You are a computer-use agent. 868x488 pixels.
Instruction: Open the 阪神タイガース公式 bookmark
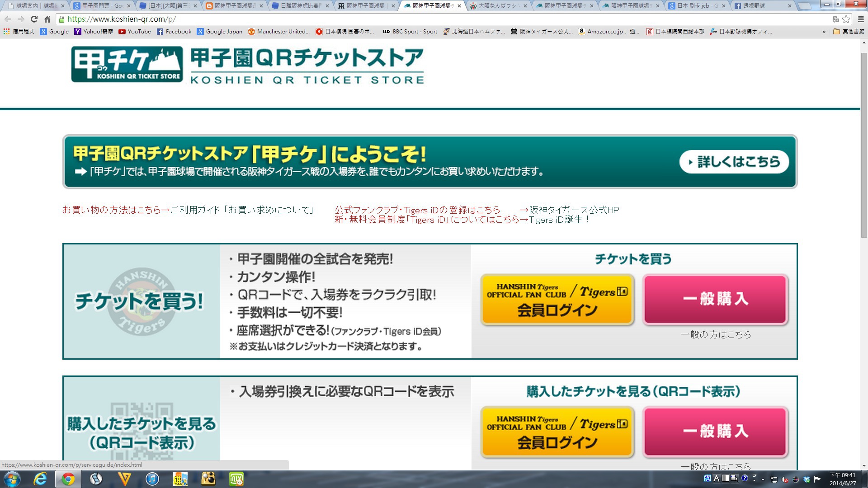(542, 31)
